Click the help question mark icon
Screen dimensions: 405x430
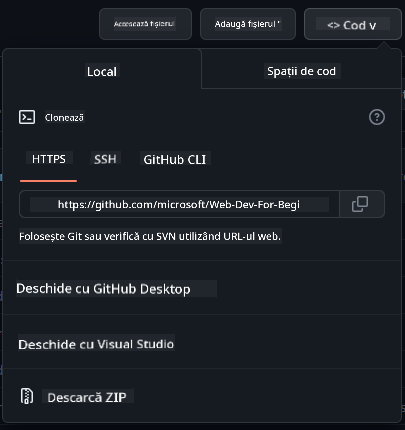click(x=377, y=117)
